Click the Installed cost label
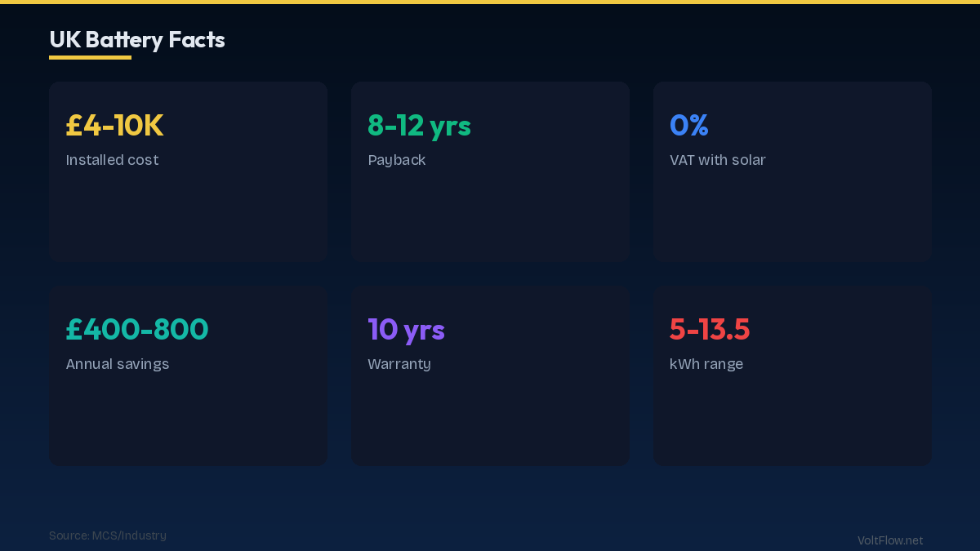Viewport: 980px width, 551px height. 112,160
